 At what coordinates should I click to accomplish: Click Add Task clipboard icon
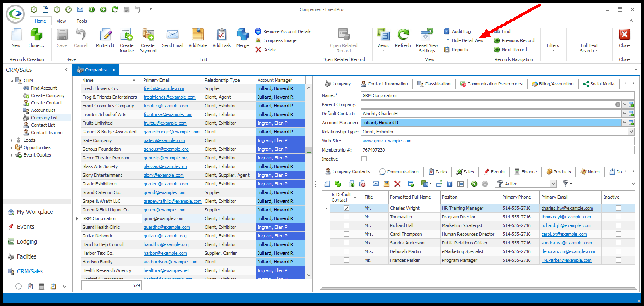coord(221,35)
